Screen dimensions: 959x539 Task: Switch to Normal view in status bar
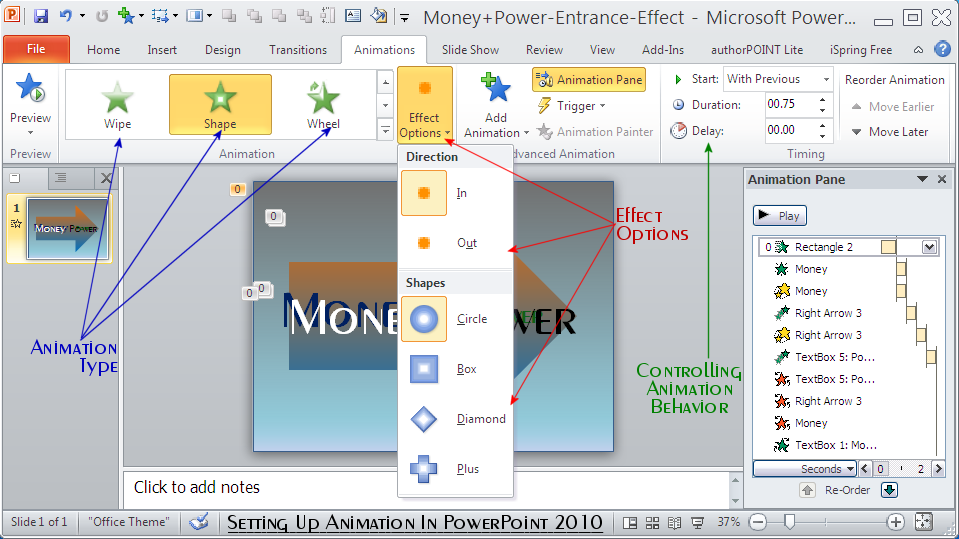tap(629, 522)
